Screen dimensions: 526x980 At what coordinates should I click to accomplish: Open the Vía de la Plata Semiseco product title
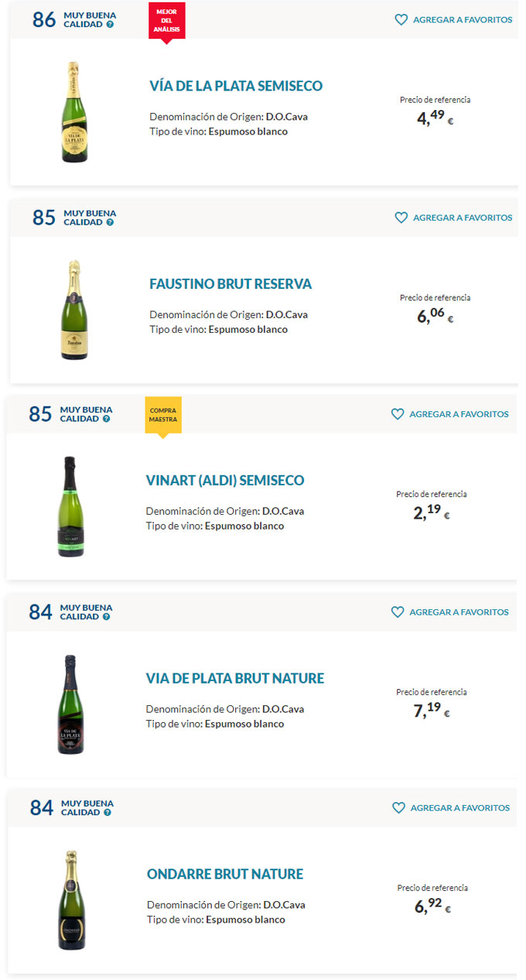tap(236, 86)
